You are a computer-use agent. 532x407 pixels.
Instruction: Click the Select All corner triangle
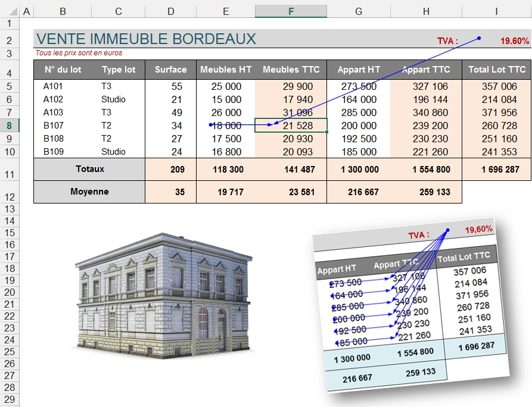pyautogui.click(x=10, y=11)
